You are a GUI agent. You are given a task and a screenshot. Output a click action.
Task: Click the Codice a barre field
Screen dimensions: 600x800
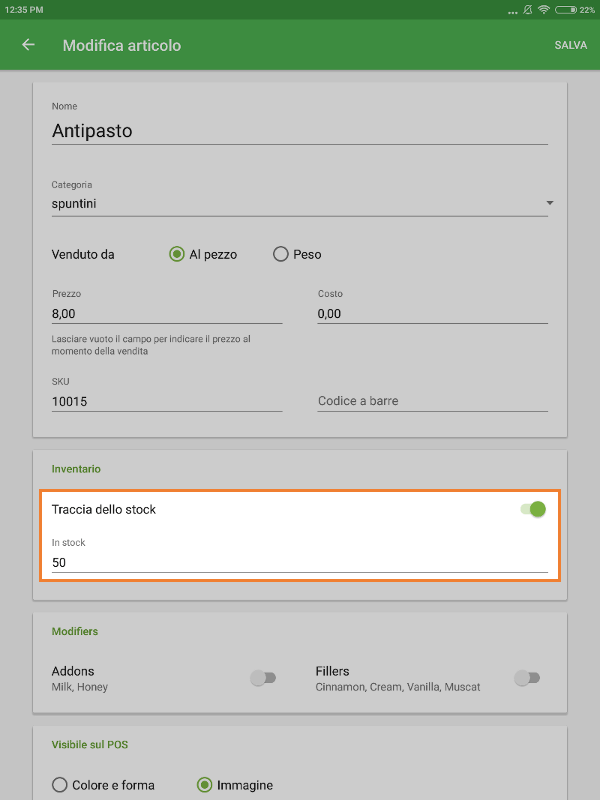pyautogui.click(x=432, y=401)
